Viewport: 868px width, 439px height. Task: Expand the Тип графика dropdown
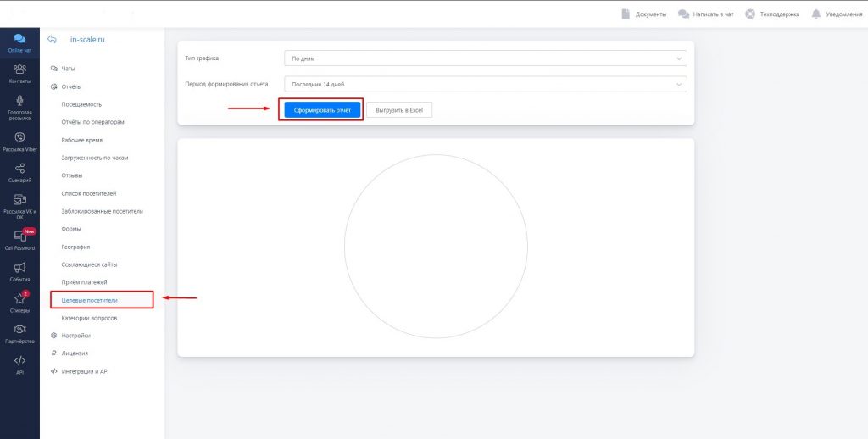point(485,58)
